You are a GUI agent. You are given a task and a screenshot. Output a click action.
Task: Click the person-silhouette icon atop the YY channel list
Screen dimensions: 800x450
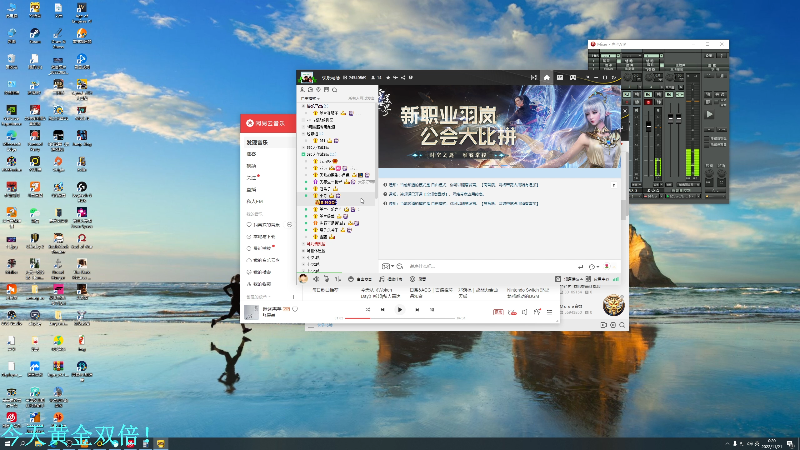click(x=303, y=90)
